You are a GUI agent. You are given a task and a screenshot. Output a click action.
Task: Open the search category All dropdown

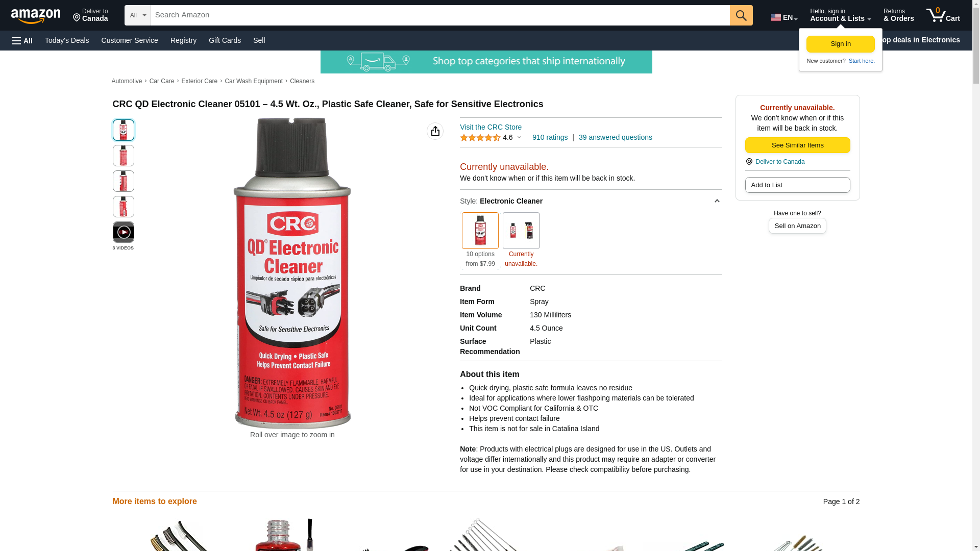138,15
